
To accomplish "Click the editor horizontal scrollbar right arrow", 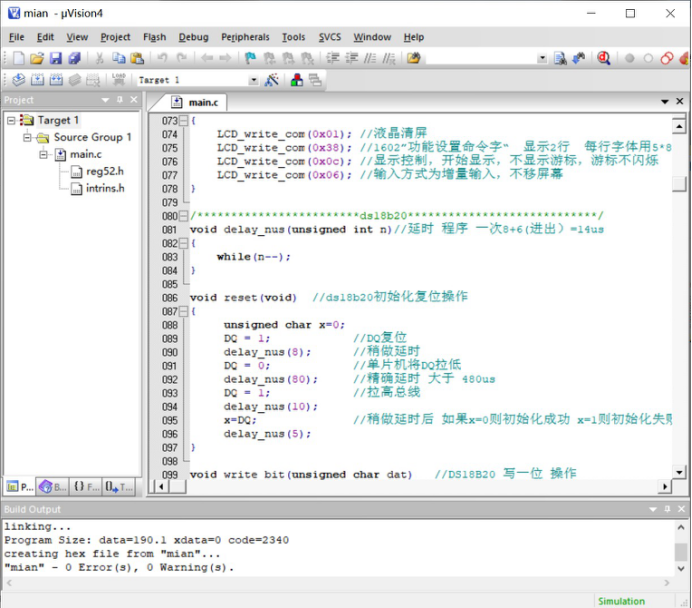I will [x=665, y=487].
